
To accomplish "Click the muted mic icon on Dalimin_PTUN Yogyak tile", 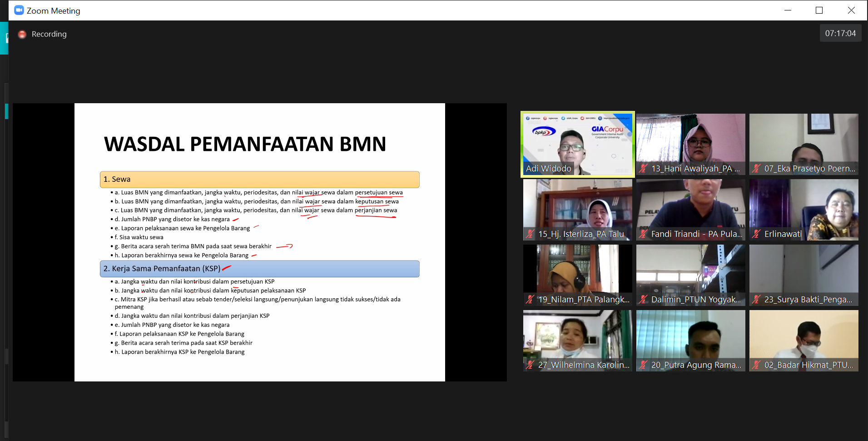I will click(642, 299).
